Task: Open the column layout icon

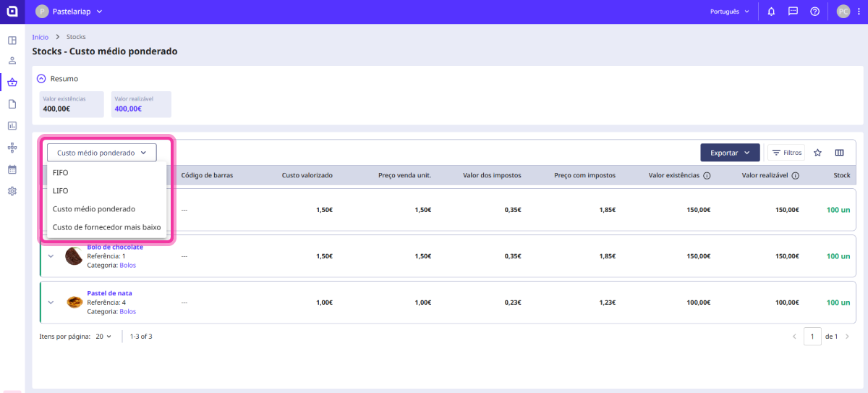Action: pyautogui.click(x=840, y=153)
